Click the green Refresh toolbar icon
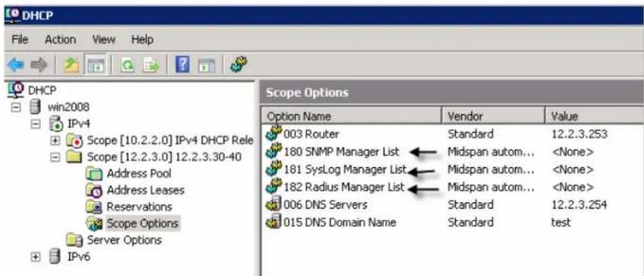The image size is (644, 276). pyautogui.click(x=128, y=65)
